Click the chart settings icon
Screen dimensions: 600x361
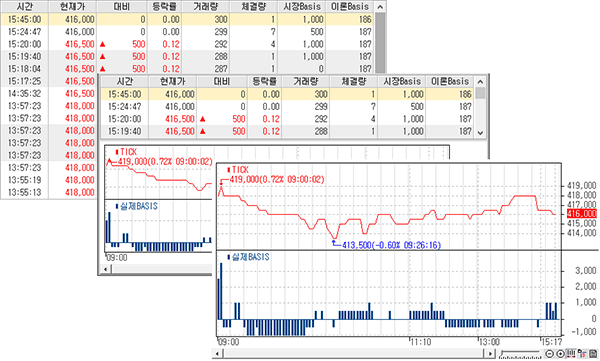tap(582, 354)
